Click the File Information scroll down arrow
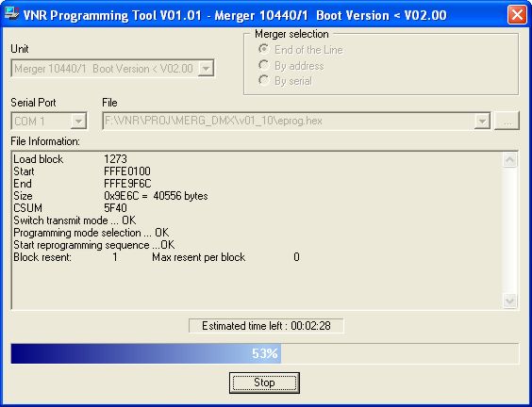 (x=509, y=301)
